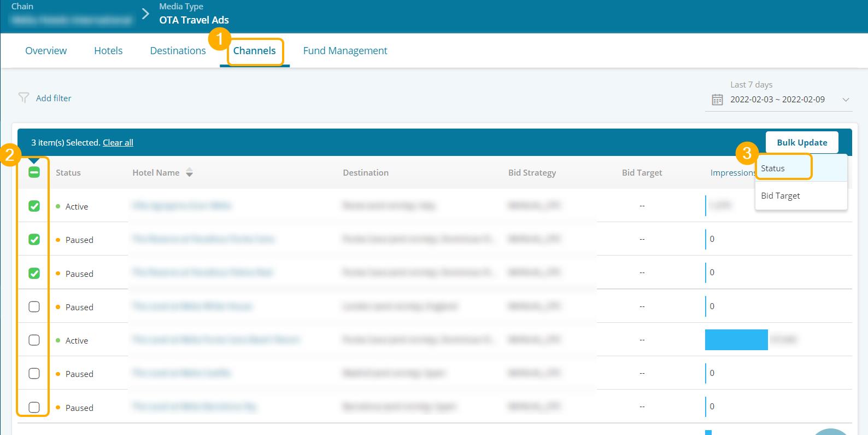The height and width of the screenshot is (435, 868).
Task: Click the Last 7 days label
Action: click(751, 85)
